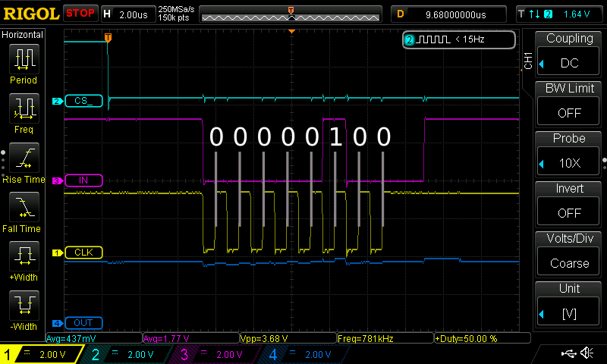
Task: Select channel 2 scale 2.00 V tab
Action: pos(127,354)
